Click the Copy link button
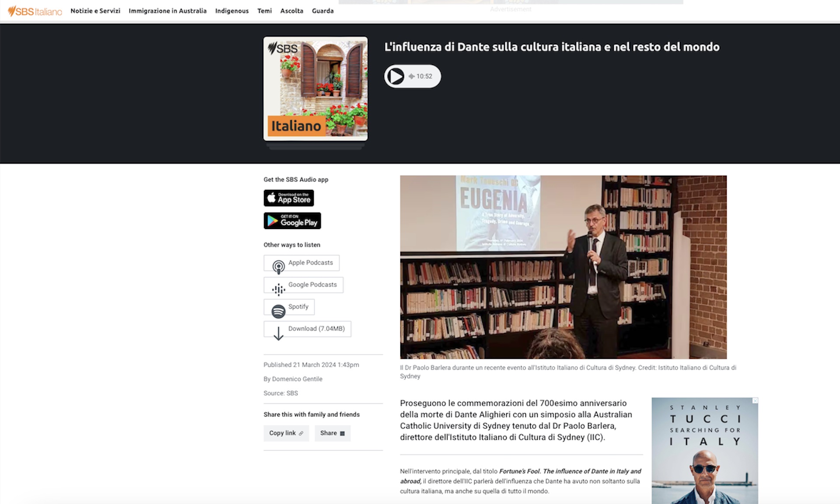The width and height of the screenshot is (840, 504). click(286, 433)
